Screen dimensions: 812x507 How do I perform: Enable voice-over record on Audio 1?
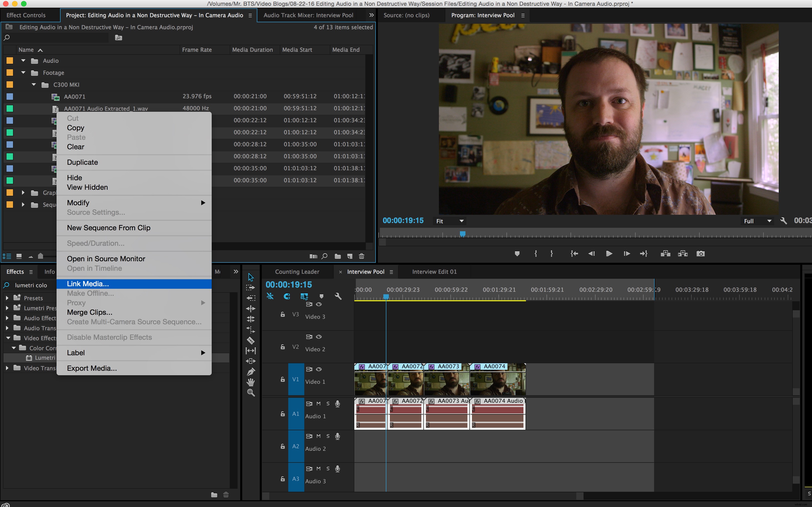(338, 404)
